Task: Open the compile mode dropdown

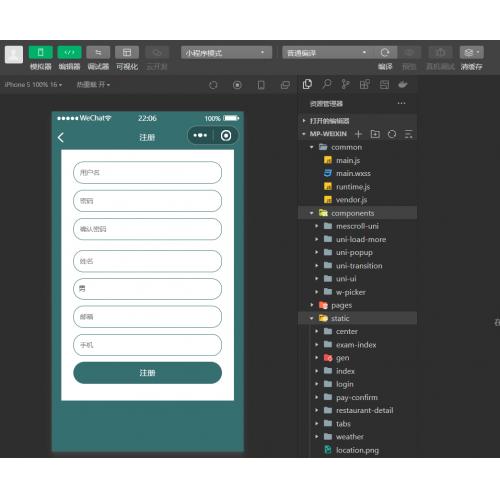Action: 327,53
